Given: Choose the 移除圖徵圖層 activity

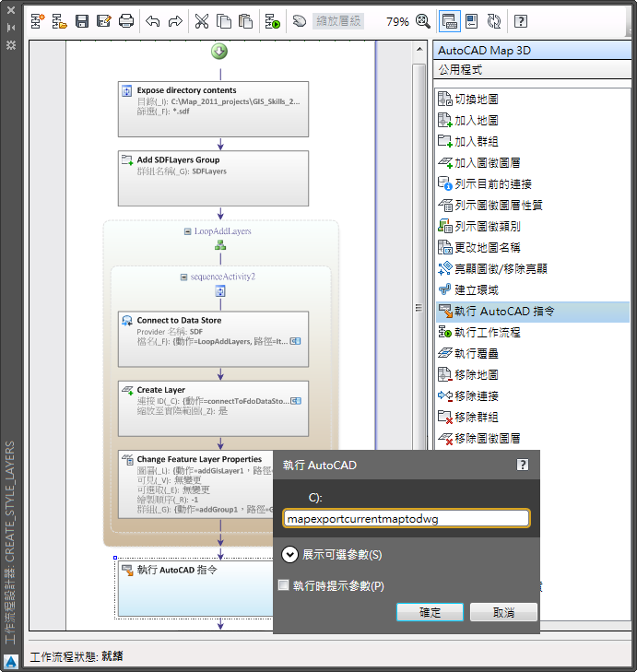Looking at the screenshot, I should tap(533, 439).
